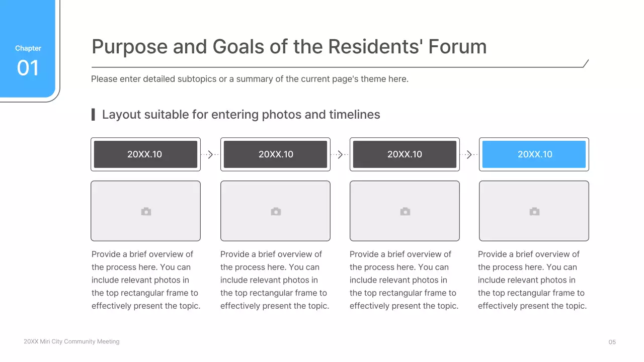
Task: Select the blue 20XX.10 date box
Action: pyautogui.click(x=534, y=154)
